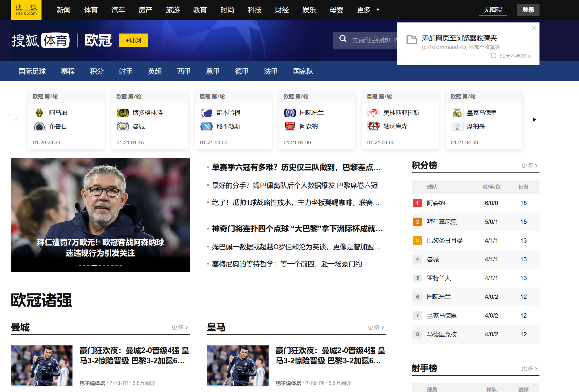
Task: Click the yellow +订阅 subscribe button
Action: [x=133, y=40]
